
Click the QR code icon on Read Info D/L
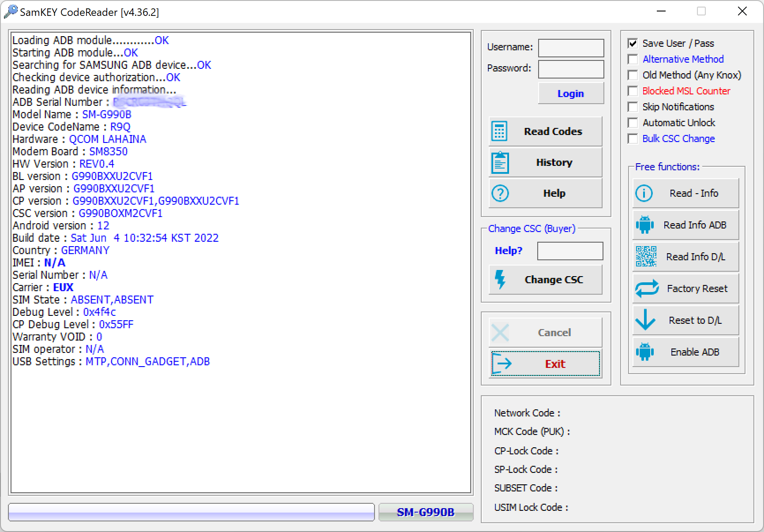[646, 256]
